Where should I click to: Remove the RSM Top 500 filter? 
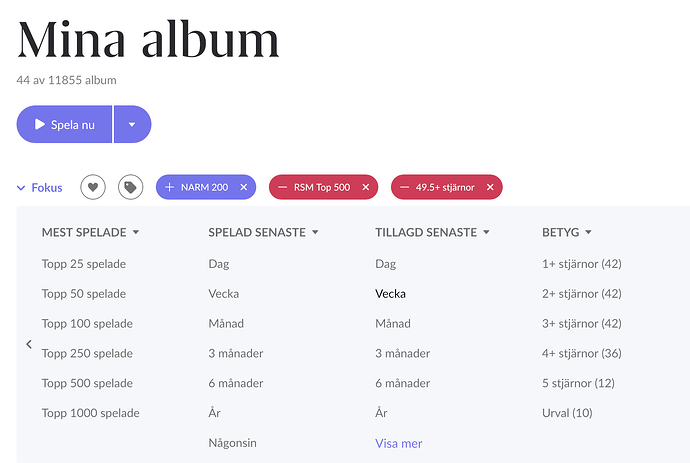366,187
